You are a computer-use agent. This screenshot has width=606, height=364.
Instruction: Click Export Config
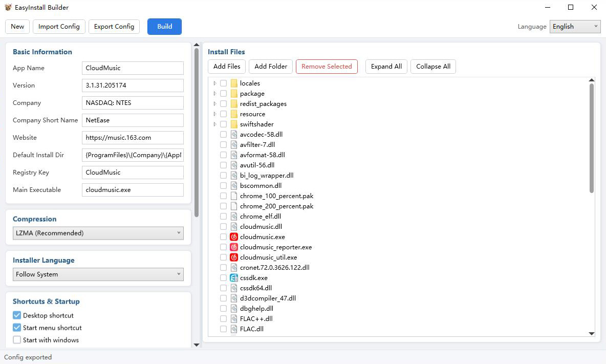point(114,26)
